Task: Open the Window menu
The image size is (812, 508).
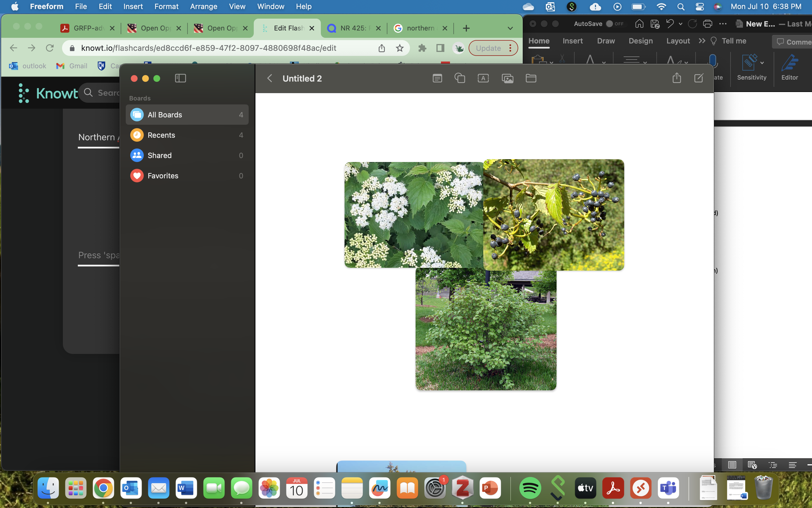Action: tap(271, 6)
